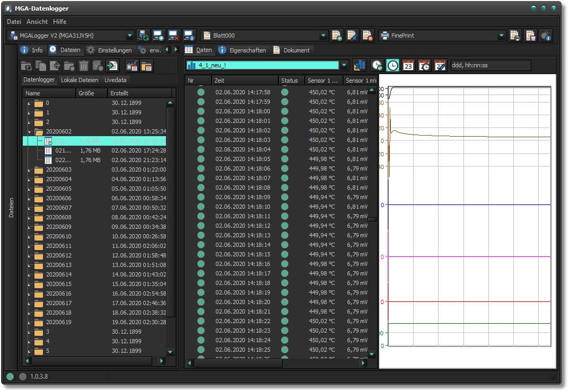Click the calendar with pencil icon

[x=440, y=65]
